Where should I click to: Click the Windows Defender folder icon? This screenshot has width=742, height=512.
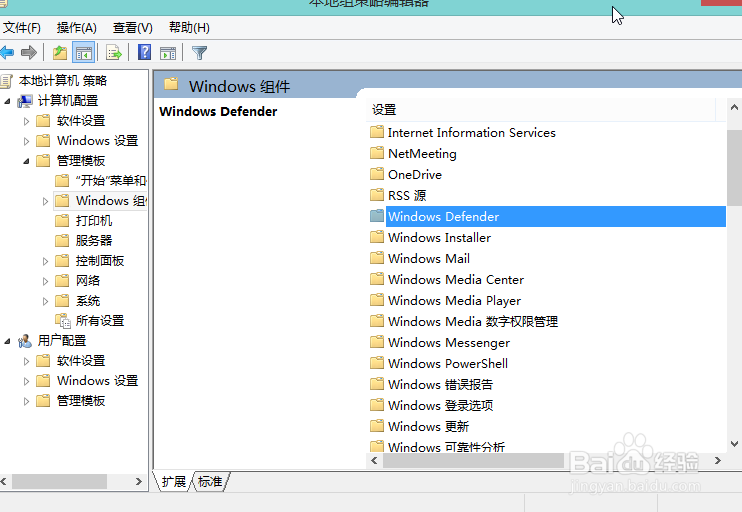[x=377, y=216]
